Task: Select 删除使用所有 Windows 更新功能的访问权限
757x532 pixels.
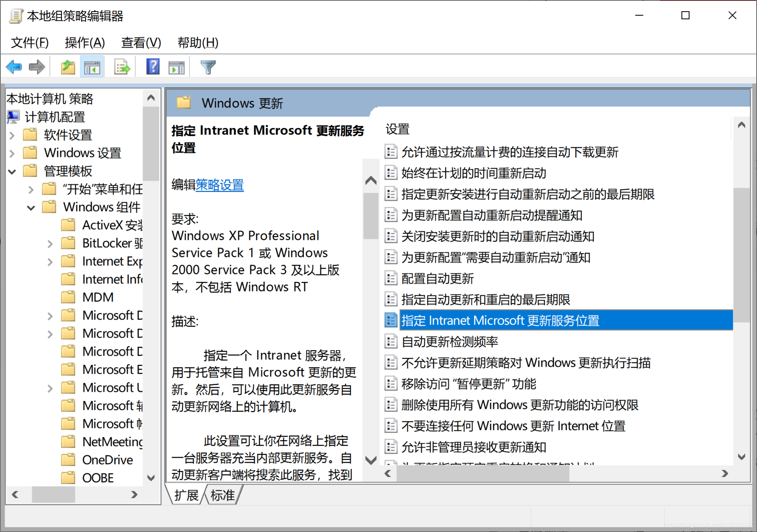Action: tap(520, 405)
